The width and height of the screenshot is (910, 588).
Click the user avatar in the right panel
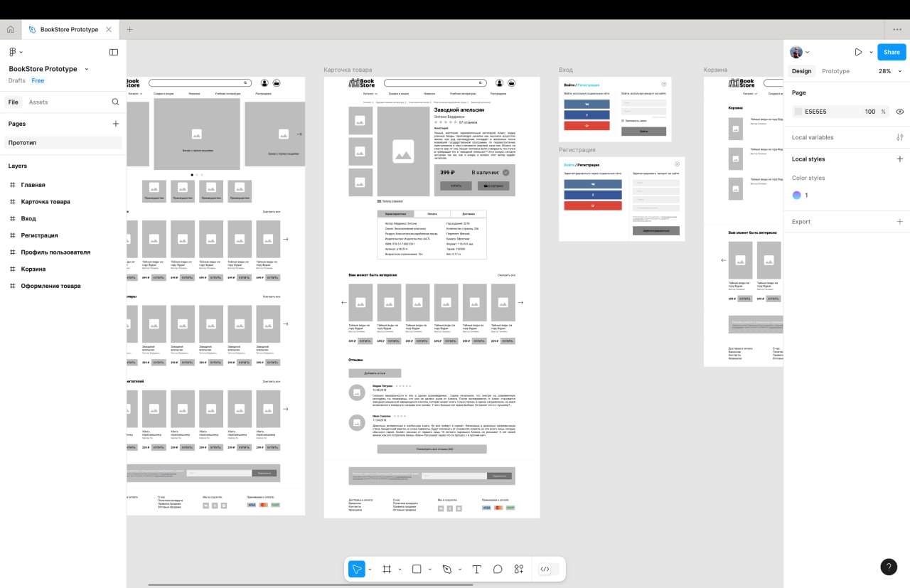[796, 52]
